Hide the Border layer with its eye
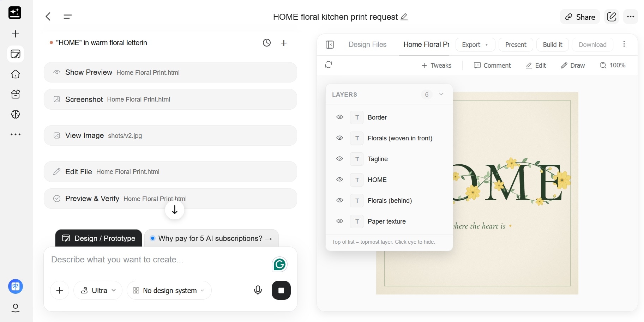The image size is (644, 322). [x=340, y=117]
